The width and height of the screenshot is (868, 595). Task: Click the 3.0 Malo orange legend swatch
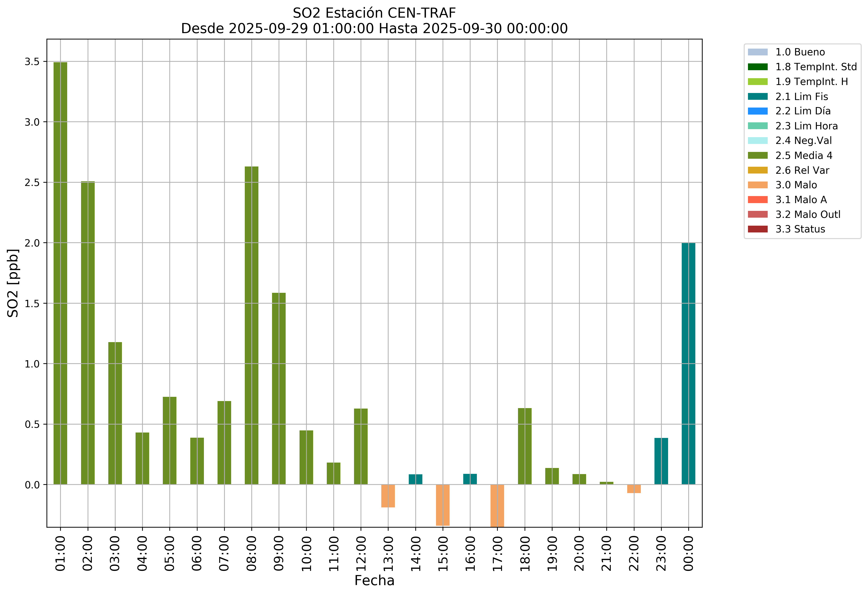point(757,185)
